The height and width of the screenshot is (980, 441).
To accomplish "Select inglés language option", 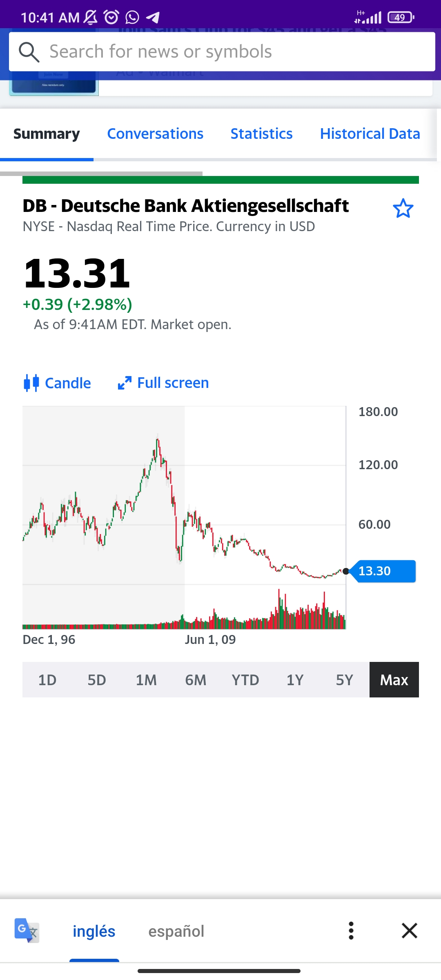I will click(94, 931).
